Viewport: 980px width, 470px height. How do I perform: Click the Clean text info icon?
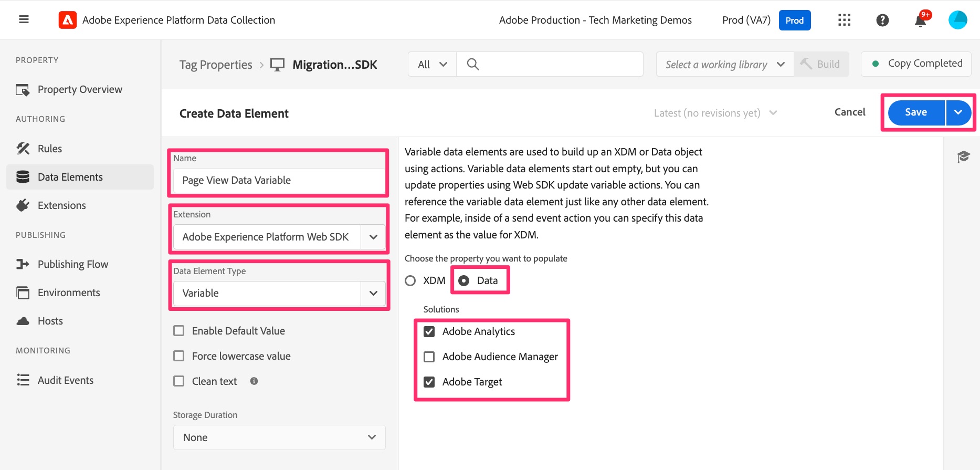[x=254, y=381]
